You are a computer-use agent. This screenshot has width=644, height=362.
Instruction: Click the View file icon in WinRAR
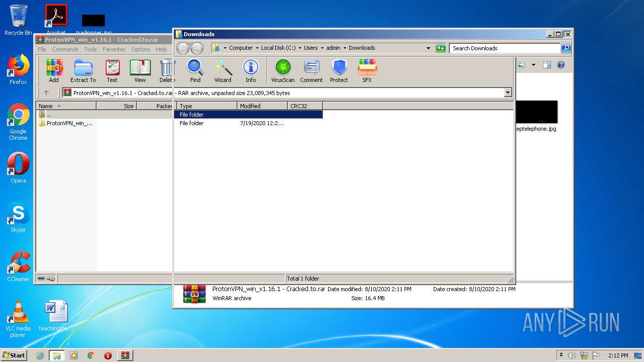pyautogui.click(x=140, y=70)
